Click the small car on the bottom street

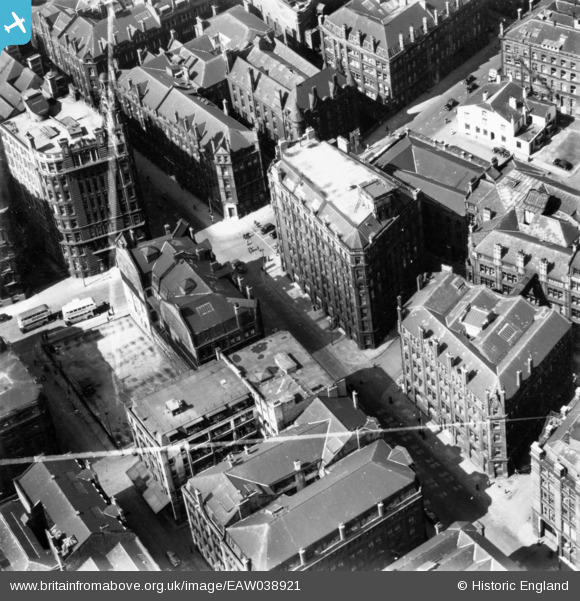pyautogui.click(x=173, y=559)
